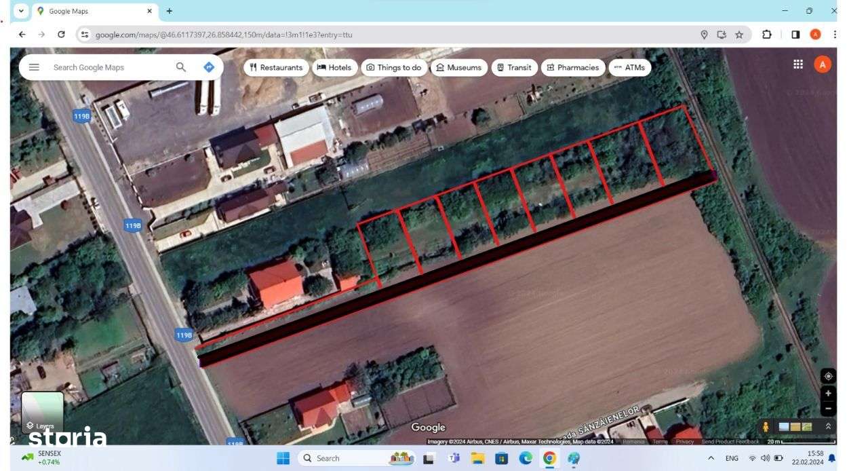Open the Privacy link
This screenshot has width=868, height=471.
(685, 442)
